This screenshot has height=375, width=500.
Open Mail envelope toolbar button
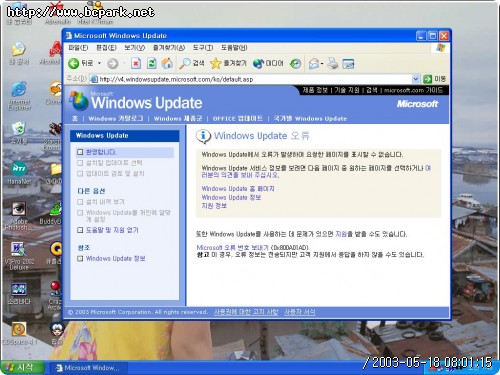pos(315,63)
